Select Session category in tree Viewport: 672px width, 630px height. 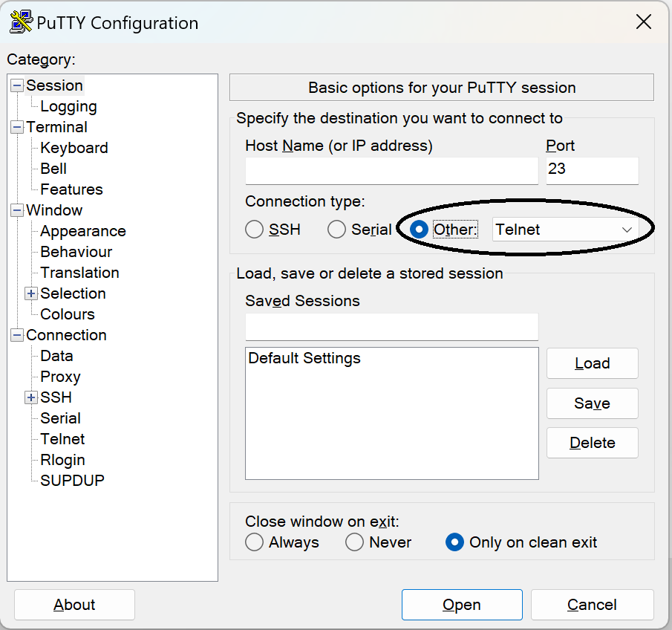(54, 85)
